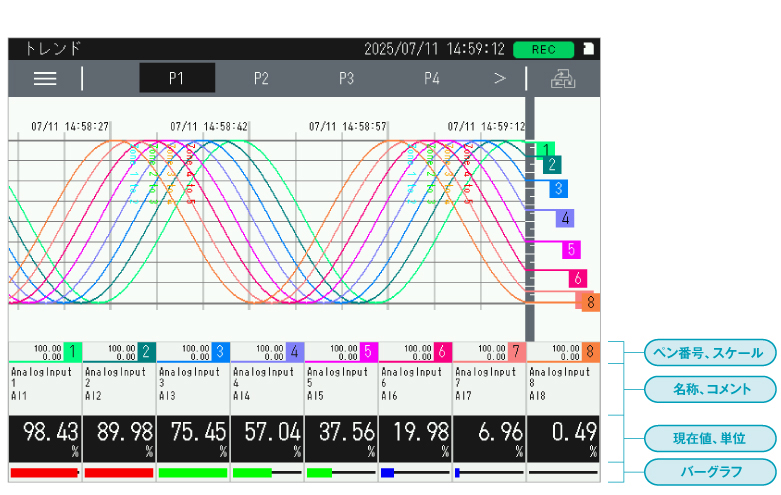781x495 pixels.
Task: Switch to page P2 tab
Action: tap(261, 78)
